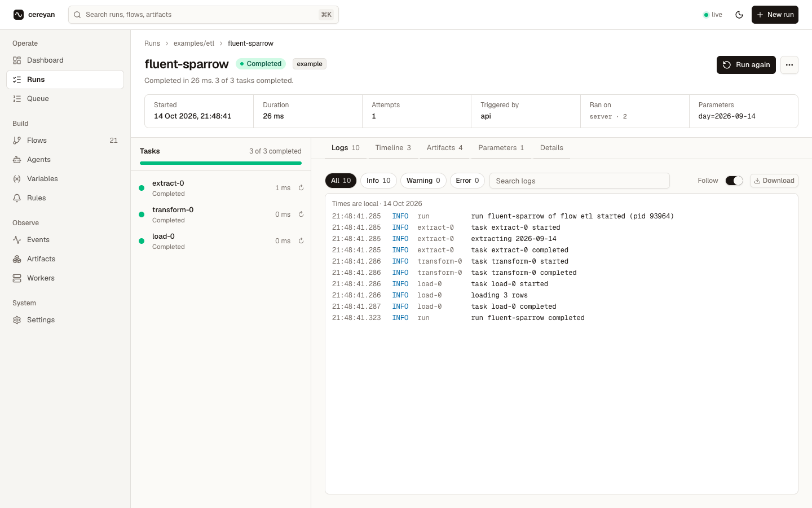Select the load-0 task row
Viewport: 812px width, 508px height.
pos(221,241)
